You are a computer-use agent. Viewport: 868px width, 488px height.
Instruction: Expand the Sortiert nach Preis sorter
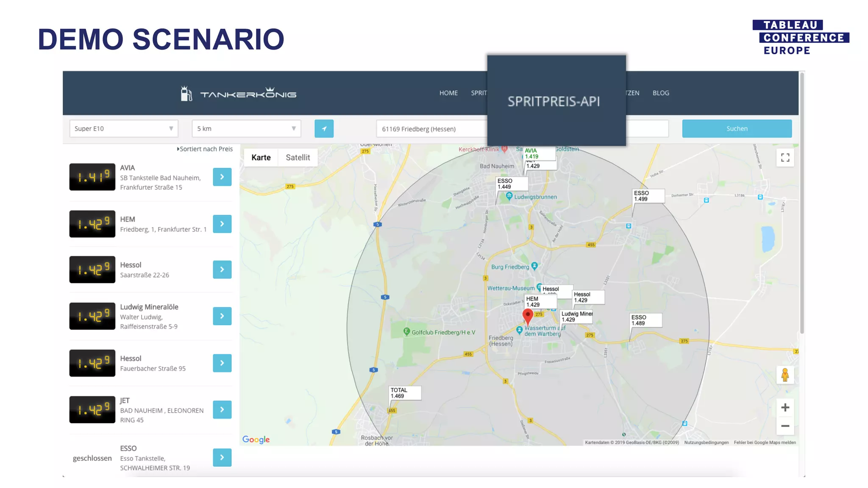[205, 149]
